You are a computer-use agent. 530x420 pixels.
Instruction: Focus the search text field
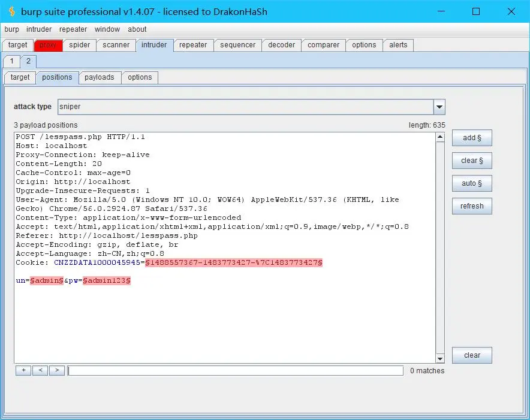pos(235,371)
